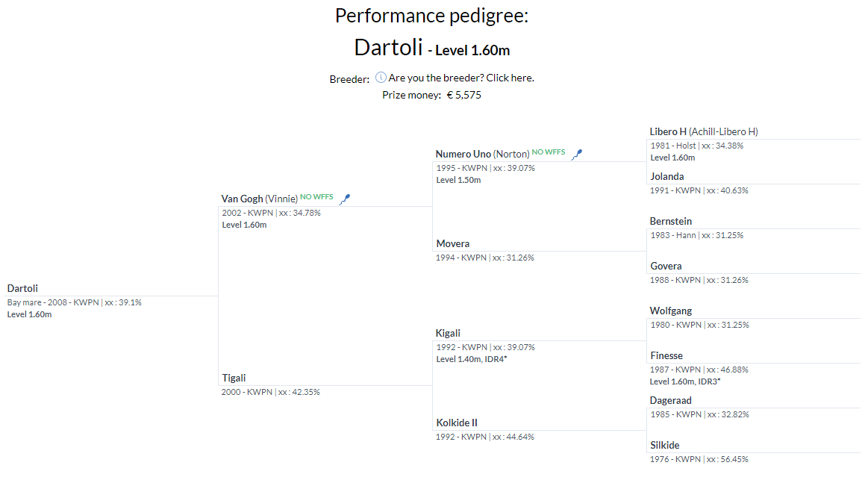This screenshot has width=868, height=486.
Task: Select the horse Libero H
Action: pyautogui.click(x=668, y=132)
